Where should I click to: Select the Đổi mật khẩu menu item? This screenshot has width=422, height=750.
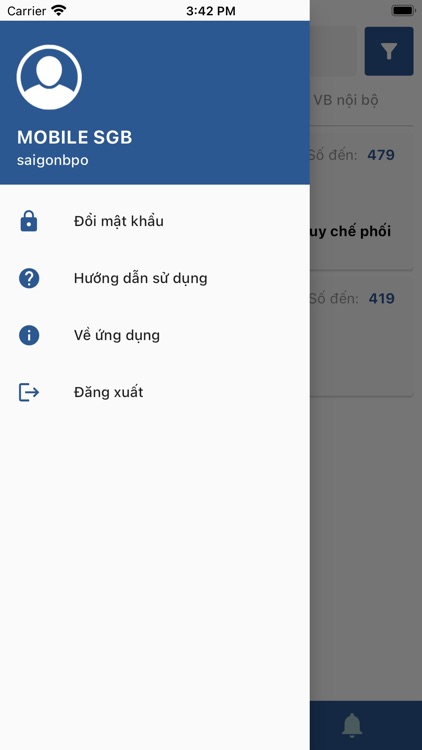tap(155, 221)
